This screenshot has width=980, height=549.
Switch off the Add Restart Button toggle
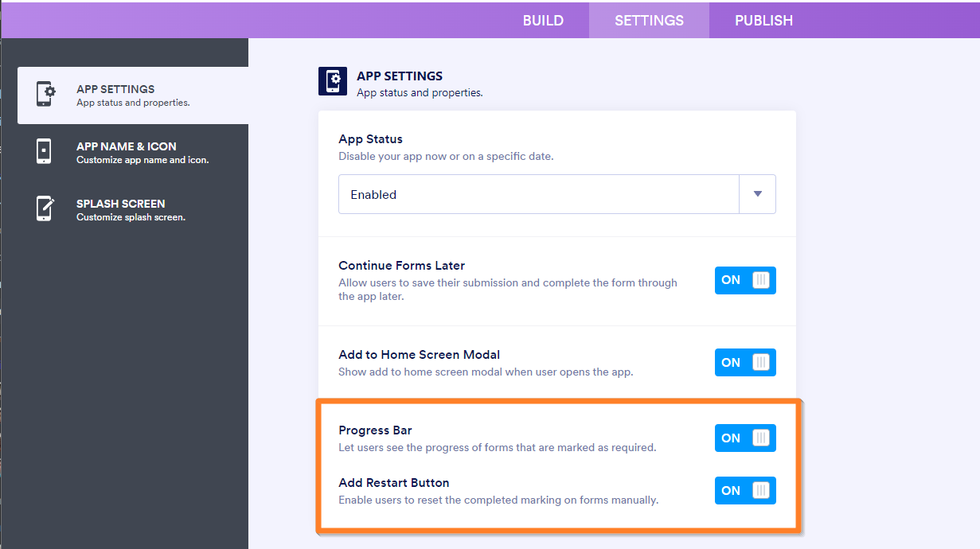[744, 491]
